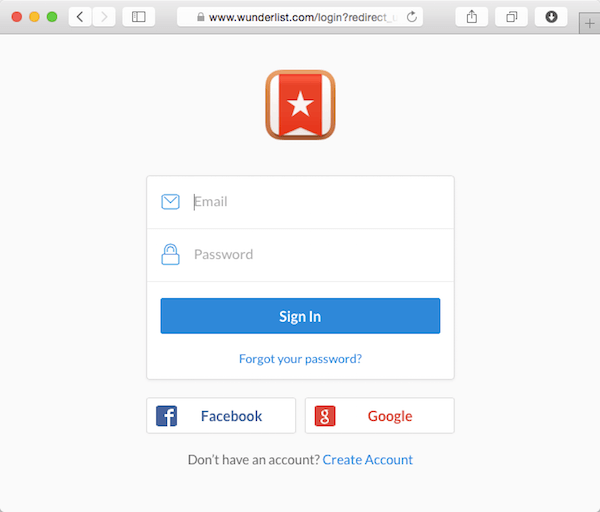Screen dimensions: 600x512
Task: Toggle the Safari sidebar
Action: click(139, 17)
